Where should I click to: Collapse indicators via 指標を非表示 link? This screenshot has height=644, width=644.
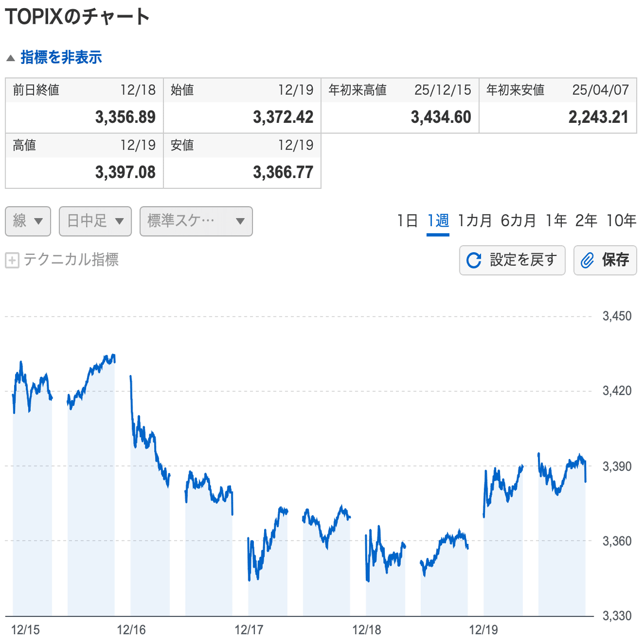click(61, 57)
